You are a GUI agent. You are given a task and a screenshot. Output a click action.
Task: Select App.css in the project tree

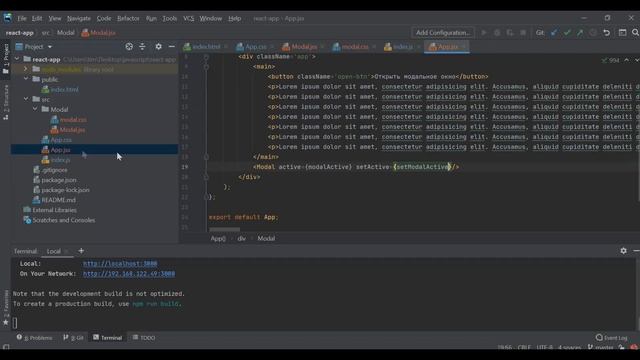[61, 140]
